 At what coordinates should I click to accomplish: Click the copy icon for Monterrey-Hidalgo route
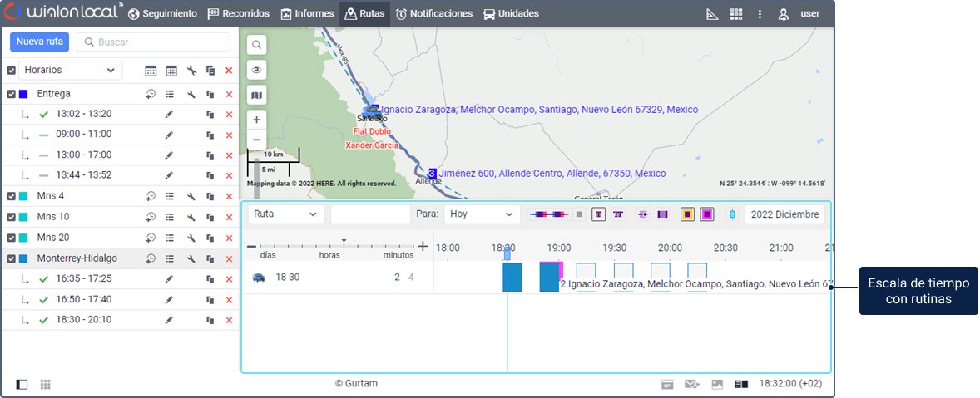click(x=210, y=258)
